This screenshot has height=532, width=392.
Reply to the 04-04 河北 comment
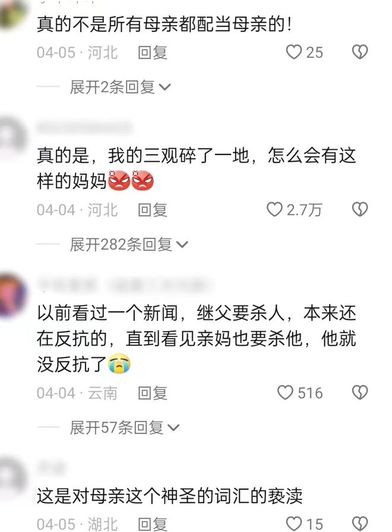[153, 210]
